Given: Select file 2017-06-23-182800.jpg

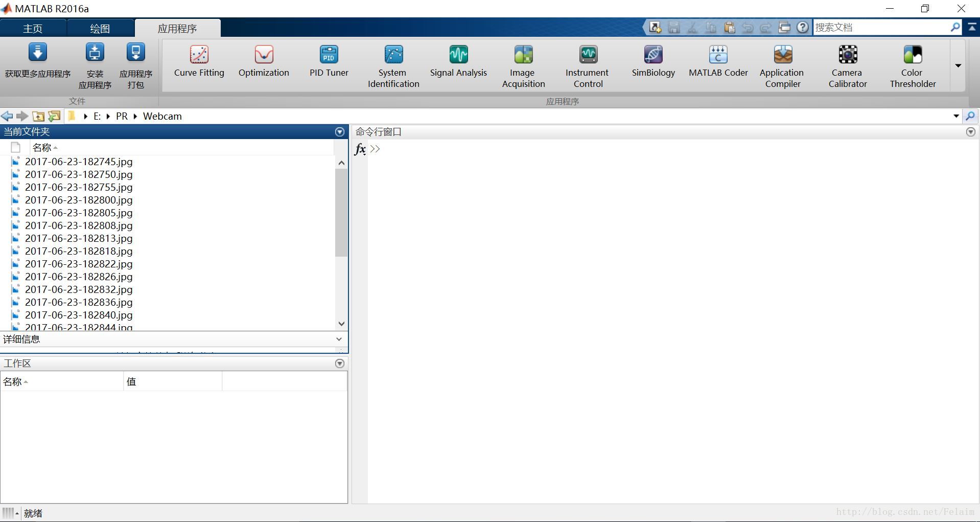Looking at the screenshot, I should [x=79, y=200].
